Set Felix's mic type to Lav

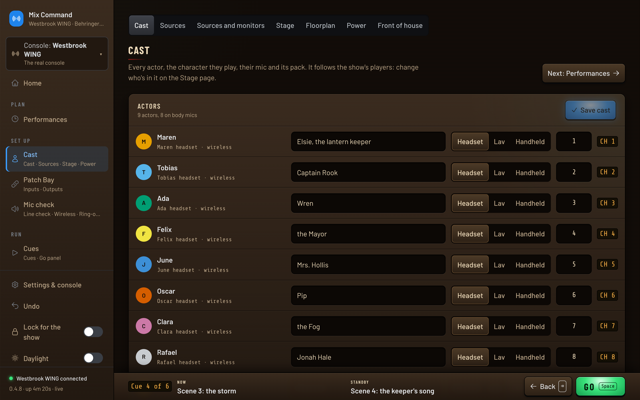pos(499,234)
